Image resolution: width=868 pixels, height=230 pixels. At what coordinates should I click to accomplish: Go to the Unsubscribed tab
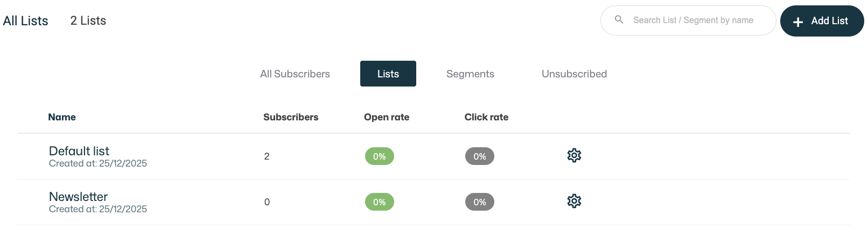[574, 74]
